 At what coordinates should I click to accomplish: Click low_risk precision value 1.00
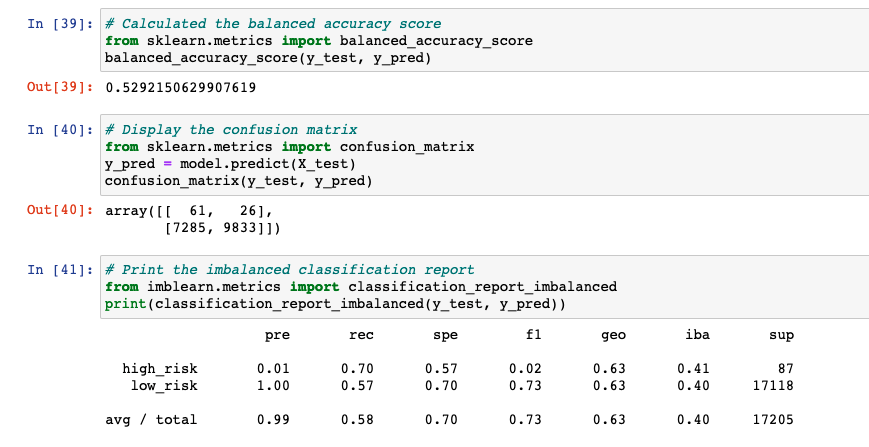tap(273, 386)
